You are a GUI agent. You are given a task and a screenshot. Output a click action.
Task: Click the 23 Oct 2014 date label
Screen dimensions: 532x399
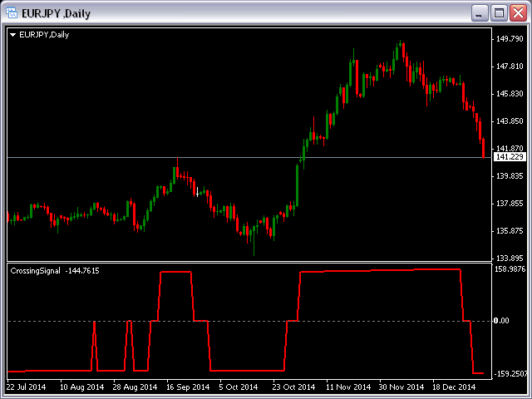pos(293,387)
